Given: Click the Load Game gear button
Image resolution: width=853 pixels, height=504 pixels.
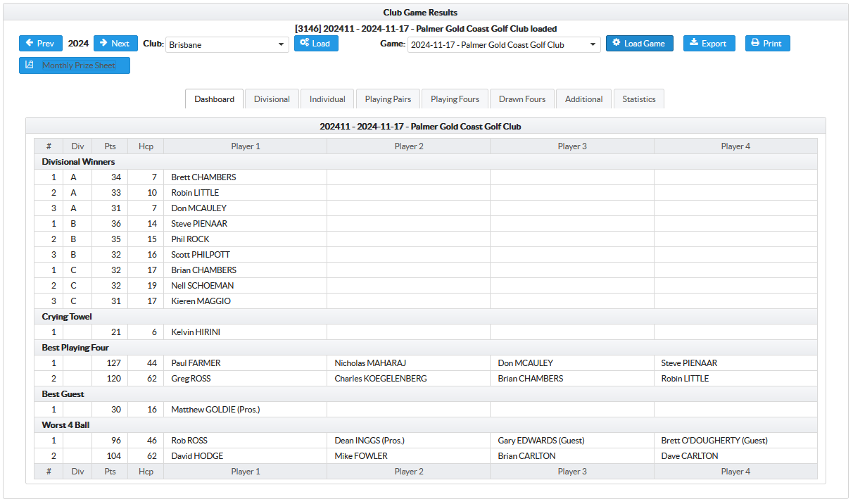Looking at the screenshot, I should coord(639,44).
